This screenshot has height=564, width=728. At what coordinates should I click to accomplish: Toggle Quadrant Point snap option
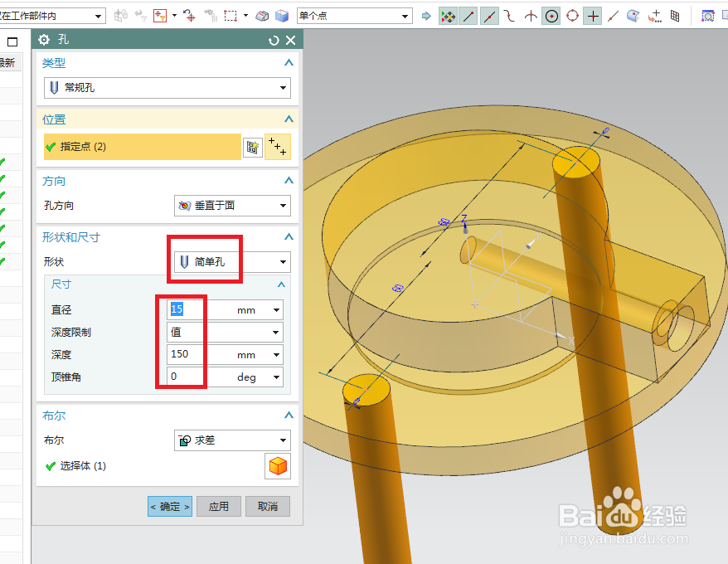tap(572, 17)
